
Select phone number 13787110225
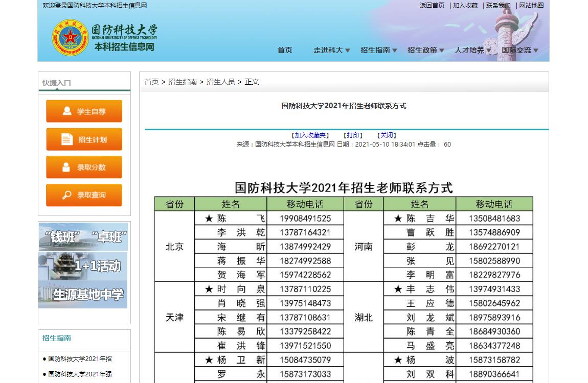(x=305, y=289)
